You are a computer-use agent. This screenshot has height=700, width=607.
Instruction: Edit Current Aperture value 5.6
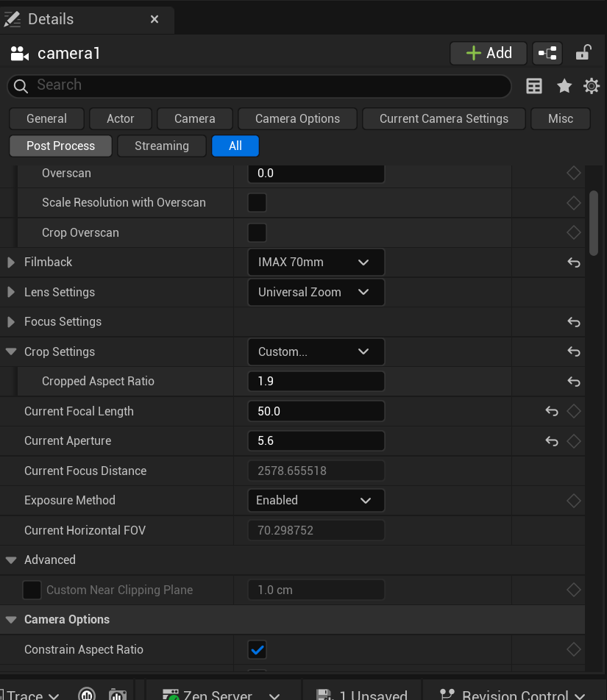tap(316, 441)
